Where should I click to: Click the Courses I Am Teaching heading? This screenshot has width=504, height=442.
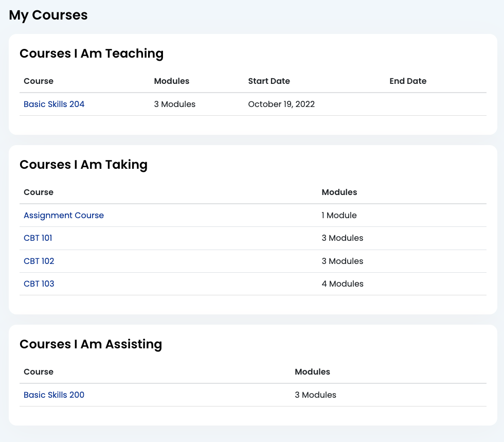(92, 54)
